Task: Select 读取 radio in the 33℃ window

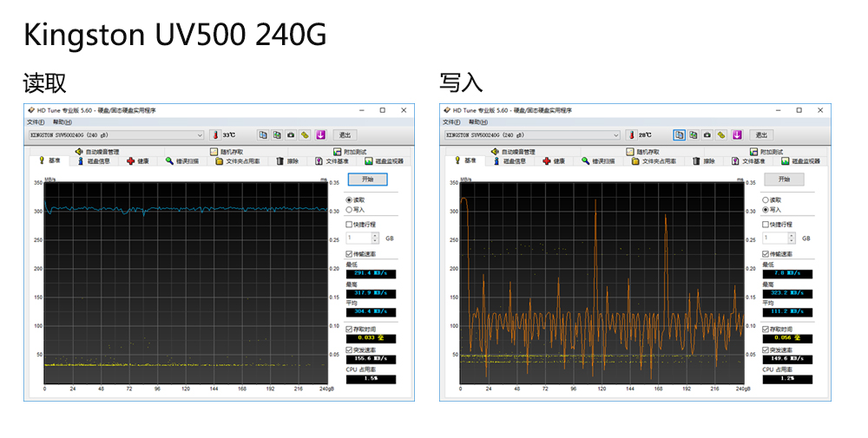Action: 349,199
